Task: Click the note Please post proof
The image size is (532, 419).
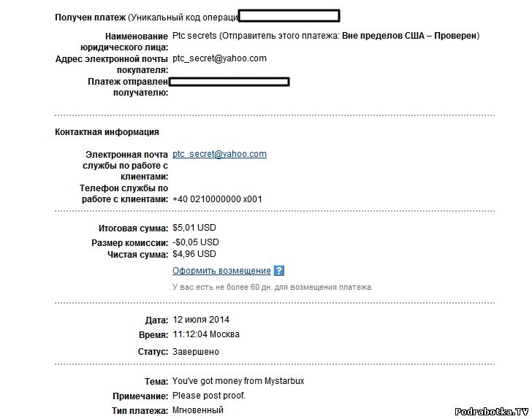Action: point(208,396)
